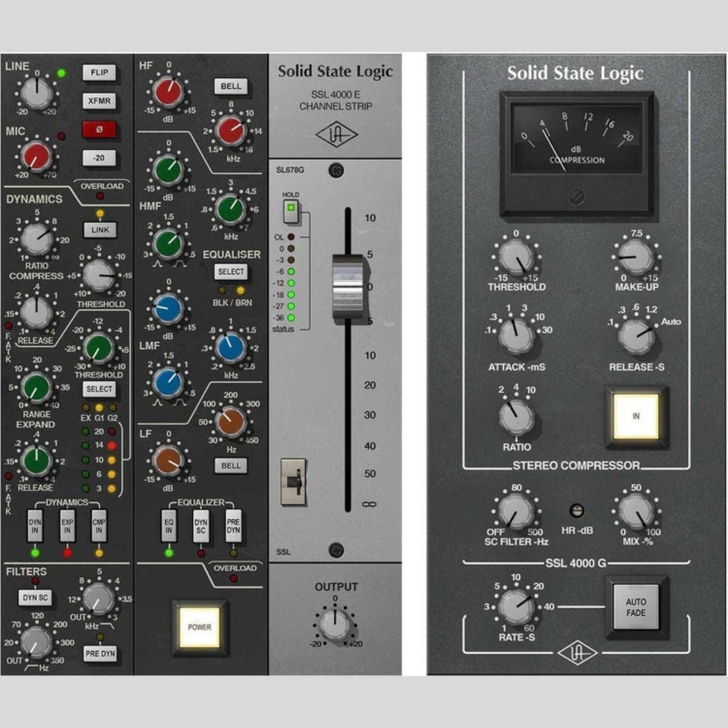Screen dimensions: 728x728
Task: Click the expander SELECT button
Action: point(99,389)
